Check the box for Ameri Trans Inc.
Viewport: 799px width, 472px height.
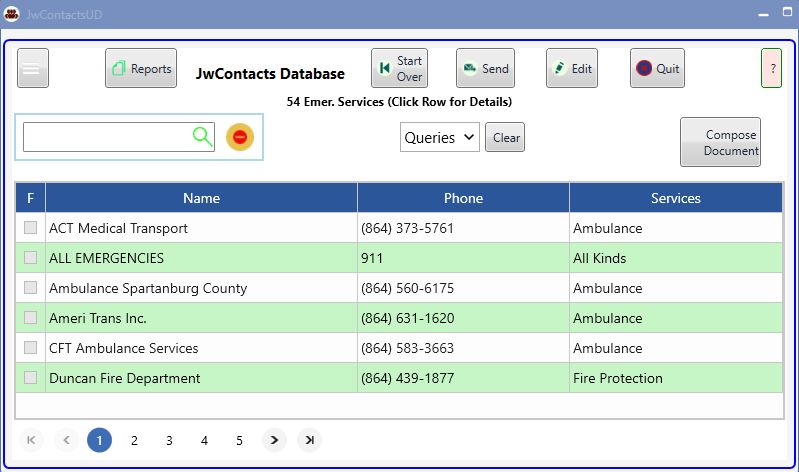[31, 318]
